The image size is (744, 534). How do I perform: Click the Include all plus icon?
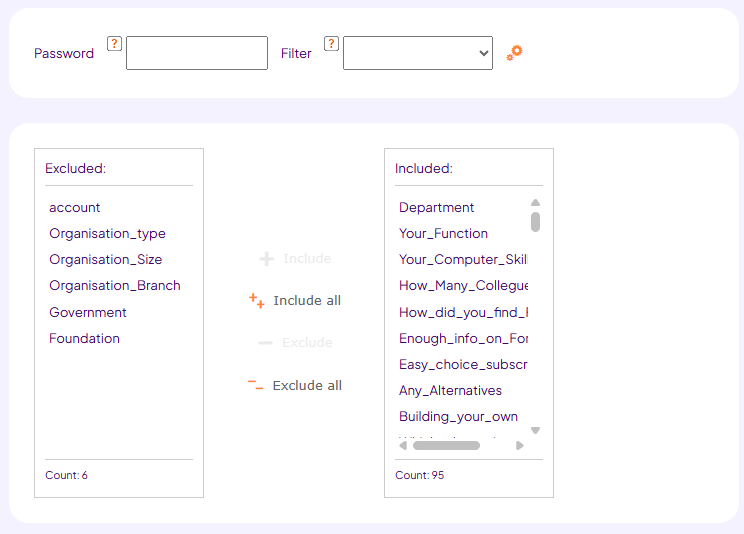257,300
